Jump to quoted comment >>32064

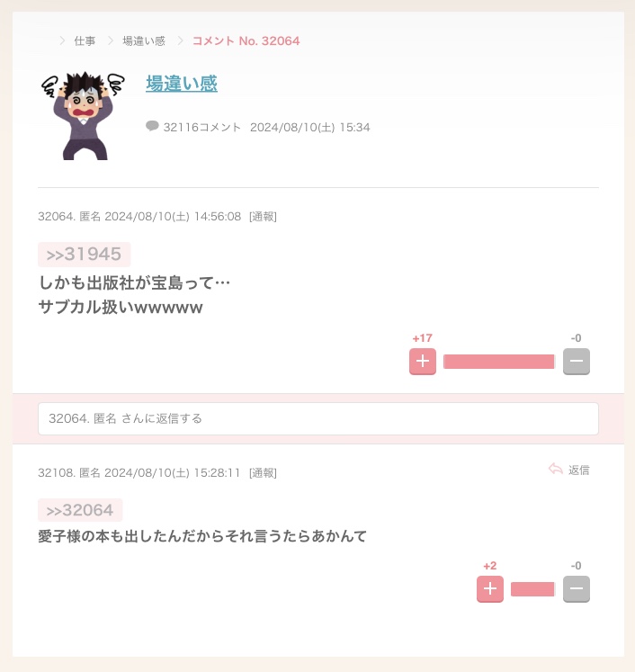tap(80, 510)
